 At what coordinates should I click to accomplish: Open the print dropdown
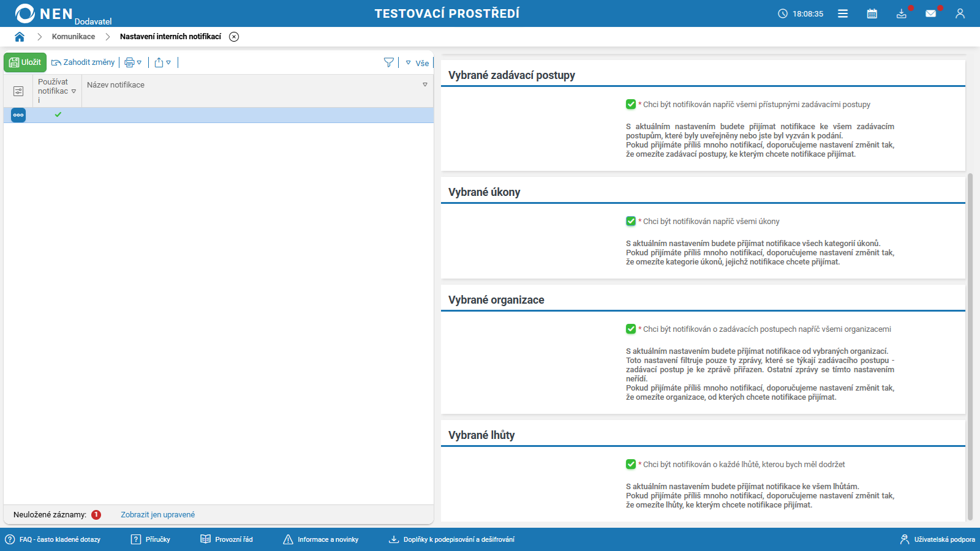[x=133, y=62]
